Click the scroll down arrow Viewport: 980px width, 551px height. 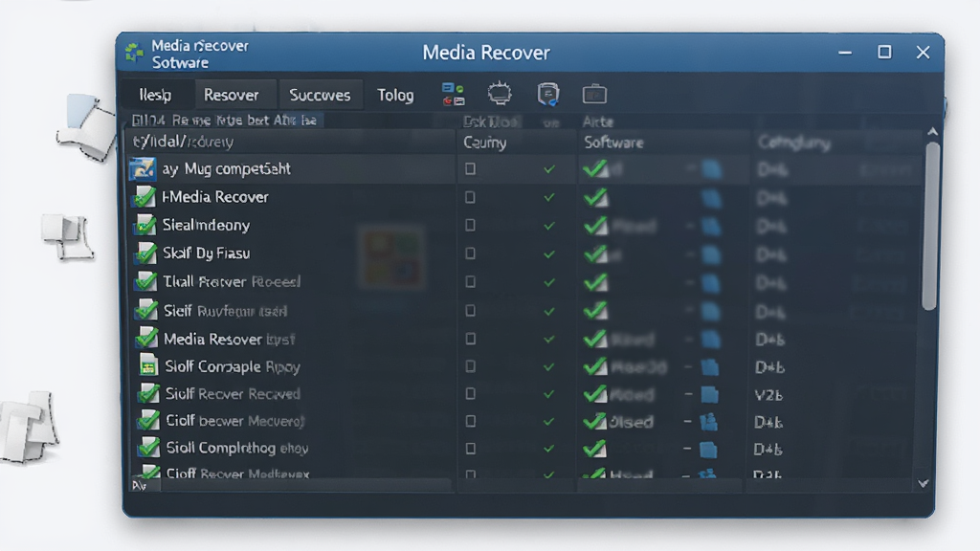tap(924, 483)
